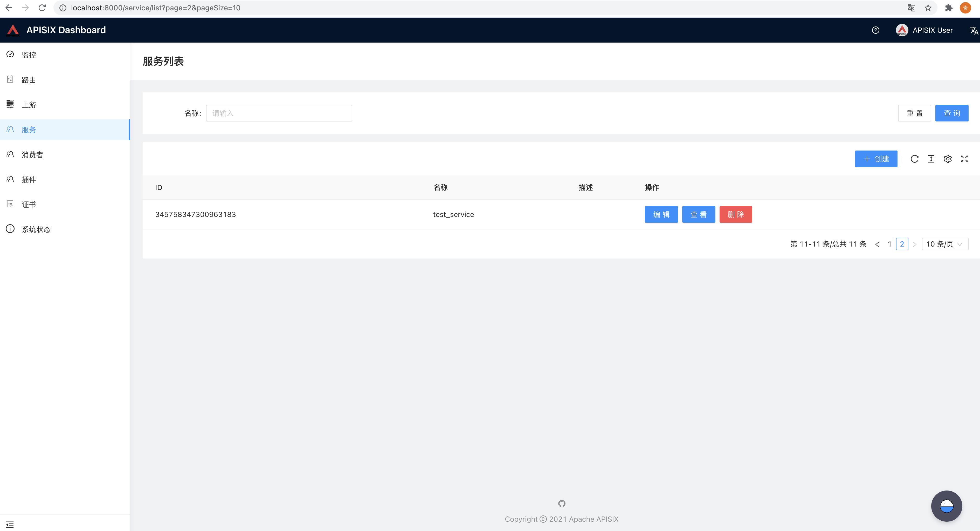Focus the 名称 search input
Screen dimensions: 980x531
[x=279, y=113]
